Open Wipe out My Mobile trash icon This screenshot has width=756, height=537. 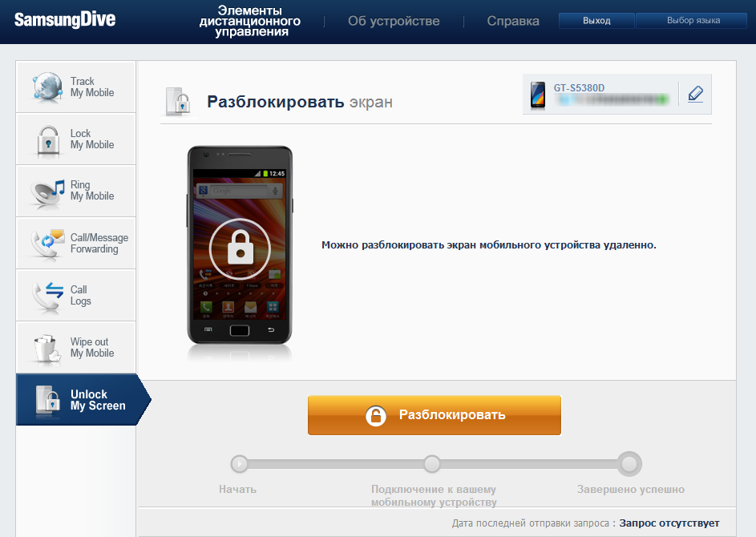coord(47,348)
